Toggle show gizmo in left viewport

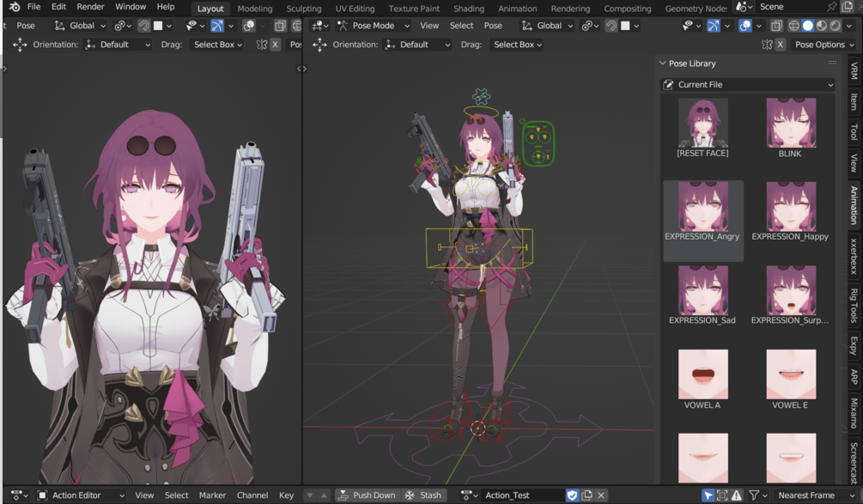pyautogui.click(x=217, y=25)
